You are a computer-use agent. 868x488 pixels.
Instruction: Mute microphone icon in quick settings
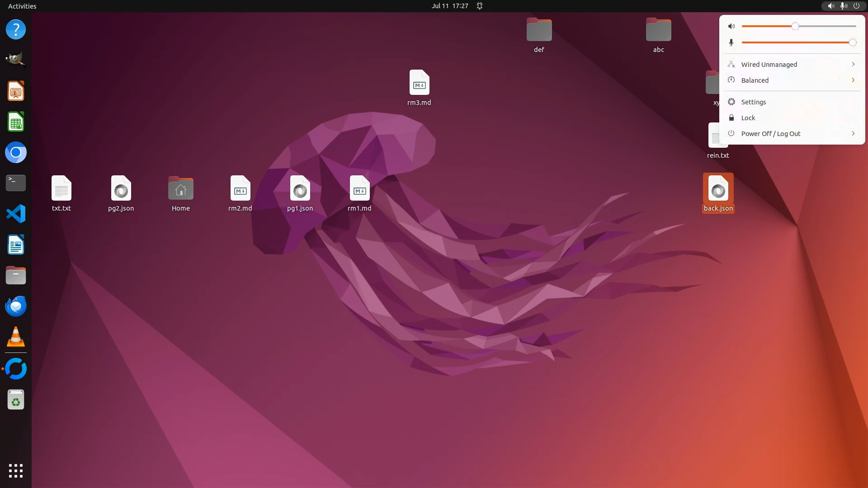731,42
